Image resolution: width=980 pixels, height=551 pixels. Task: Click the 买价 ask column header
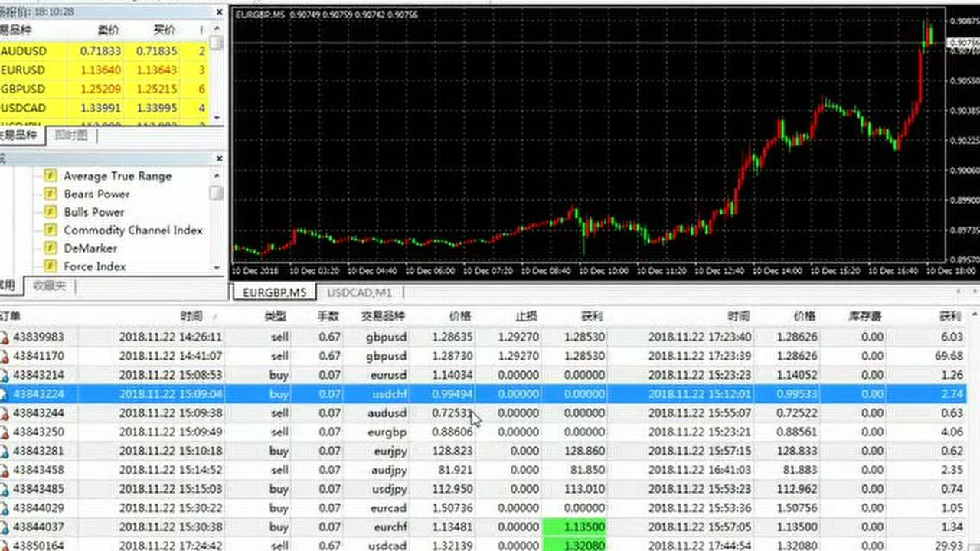click(x=164, y=30)
